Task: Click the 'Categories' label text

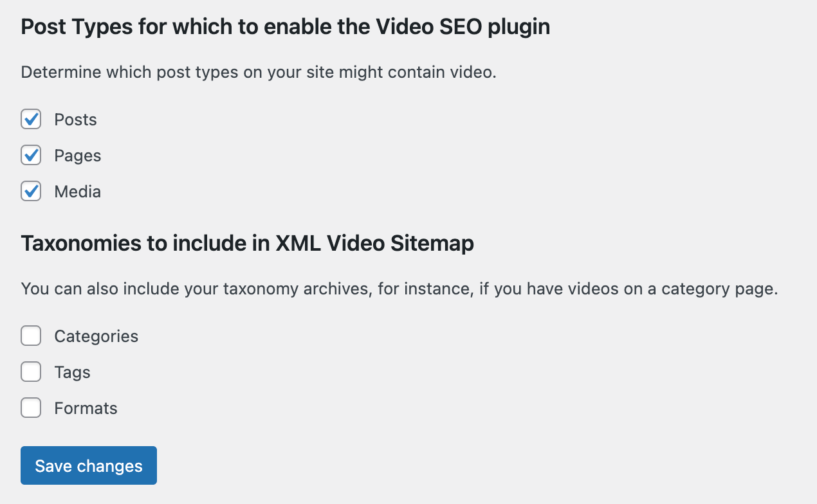Action: (96, 336)
